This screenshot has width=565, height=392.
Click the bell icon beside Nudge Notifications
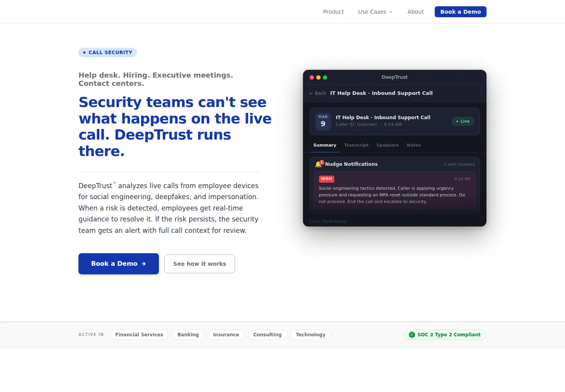tap(318, 164)
